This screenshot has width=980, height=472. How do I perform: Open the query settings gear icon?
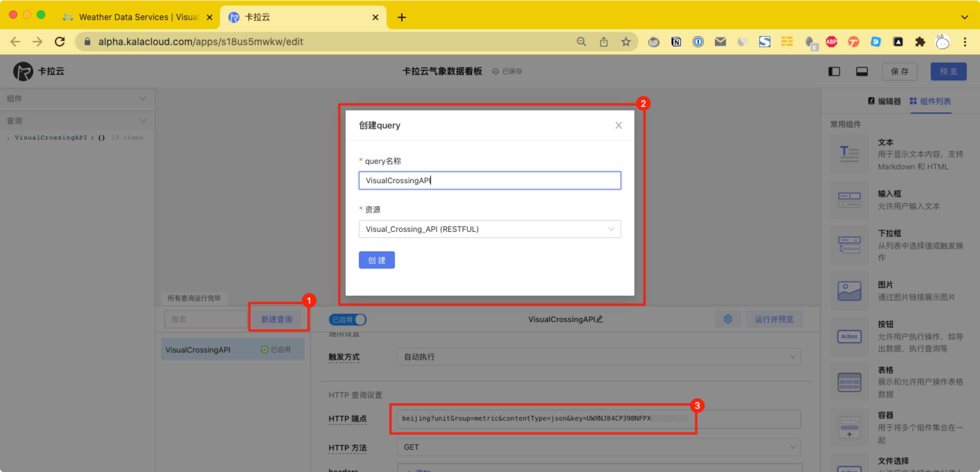(728, 319)
